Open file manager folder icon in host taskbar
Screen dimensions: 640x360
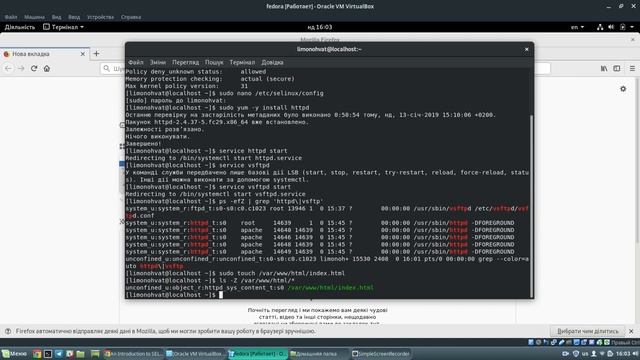[x=80, y=354]
